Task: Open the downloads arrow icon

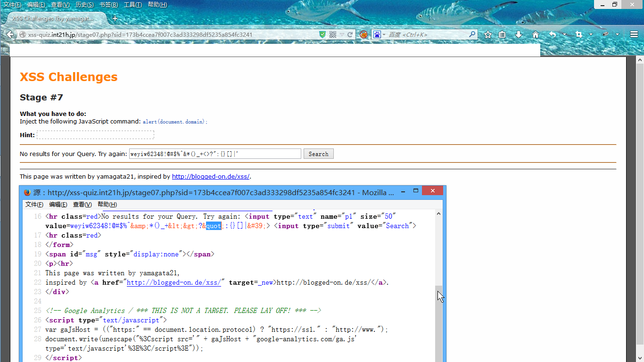Action: point(519,34)
